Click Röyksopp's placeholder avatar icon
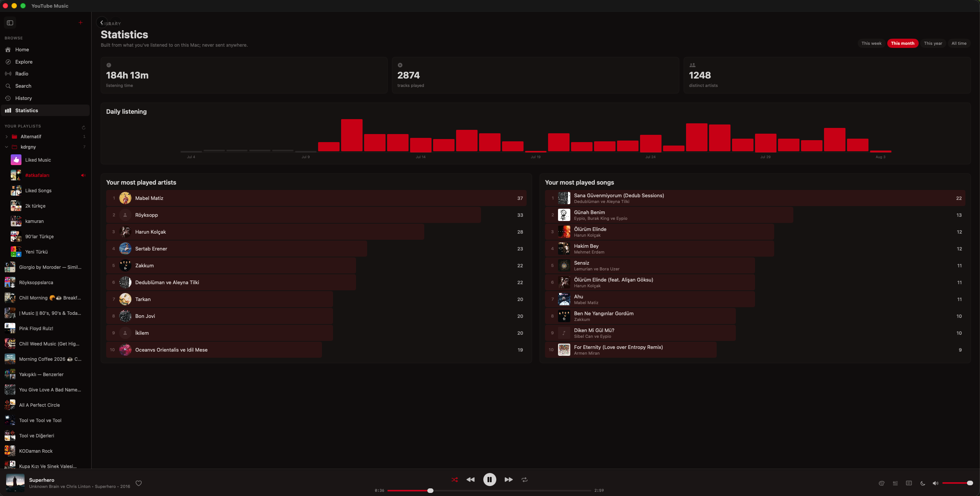This screenshot has height=496, width=980. coord(125,215)
